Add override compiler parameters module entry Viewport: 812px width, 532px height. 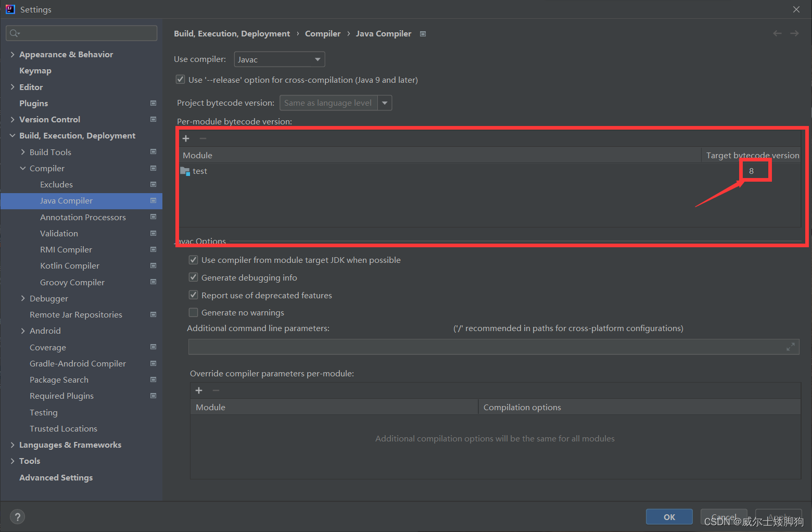coord(199,390)
